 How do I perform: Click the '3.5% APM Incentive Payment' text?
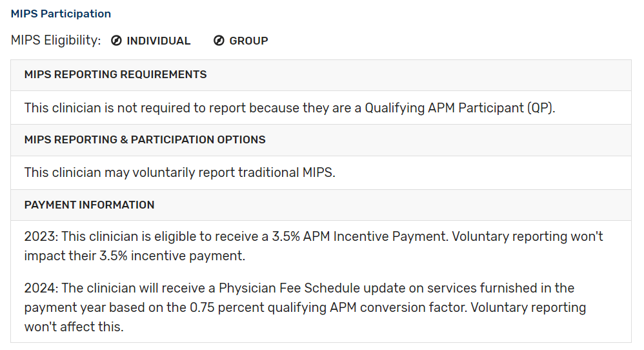click(x=359, y=236)
